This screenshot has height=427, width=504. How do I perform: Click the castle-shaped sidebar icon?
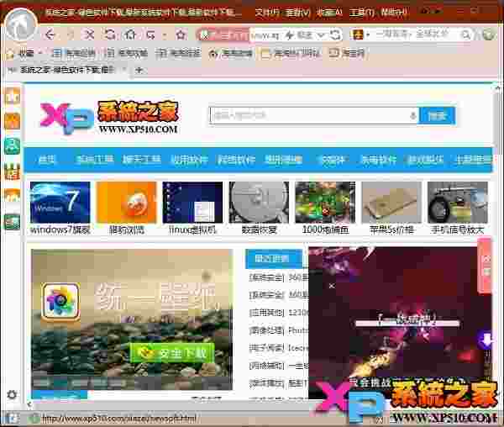13,171
